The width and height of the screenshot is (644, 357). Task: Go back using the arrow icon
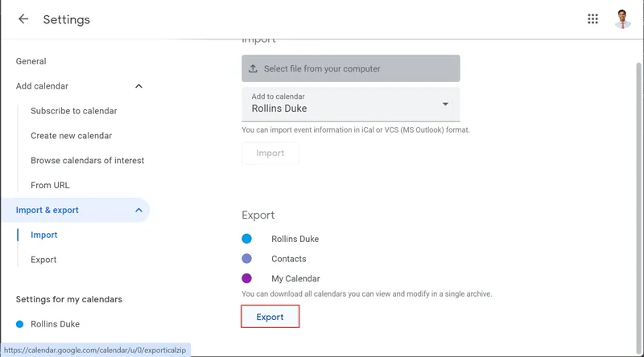23,18
